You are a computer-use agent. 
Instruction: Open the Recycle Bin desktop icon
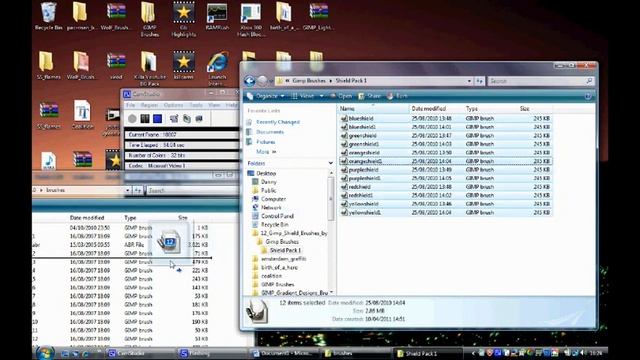[49, 16]
